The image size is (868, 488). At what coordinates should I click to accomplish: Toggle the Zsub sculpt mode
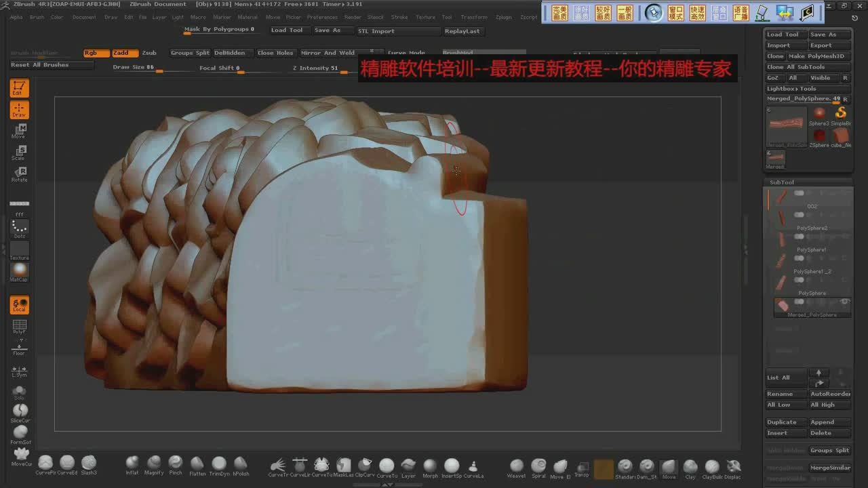pos(149,53)
